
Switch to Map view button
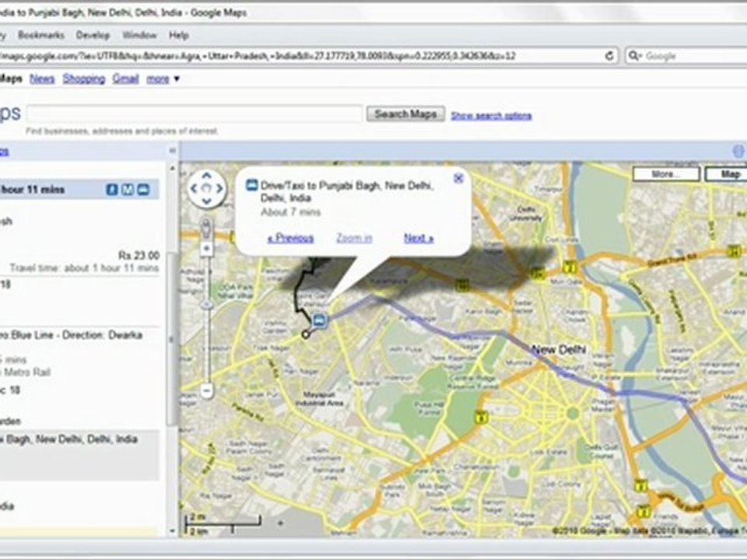[726, 174]
